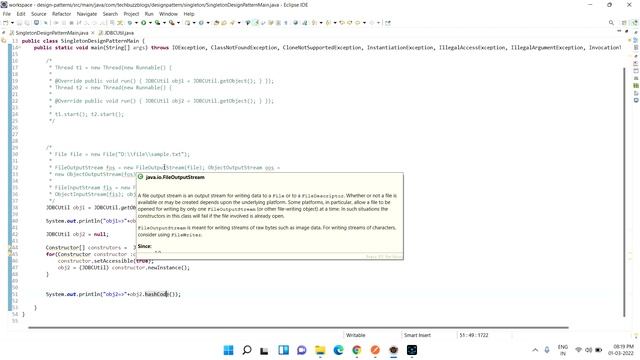The width and height of the screenshot is (640, 360).
Task: Expand the Coverage dropdown arrow
Action: (x=164, y=23)
